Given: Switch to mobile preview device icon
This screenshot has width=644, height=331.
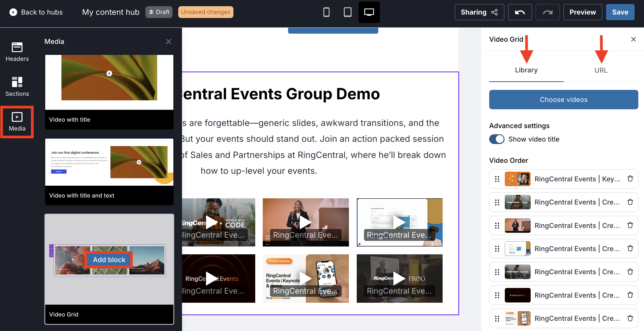Looking at the screenshot, I should pyautogui.click(x=326, y=12).
